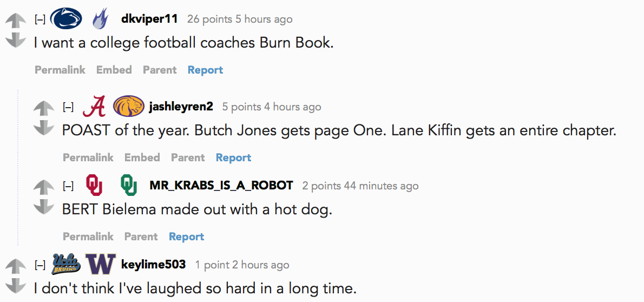The width and height of the screenshot is (644, 302).
Task: Report jashleyren2's comment
Action: point(233,158)
